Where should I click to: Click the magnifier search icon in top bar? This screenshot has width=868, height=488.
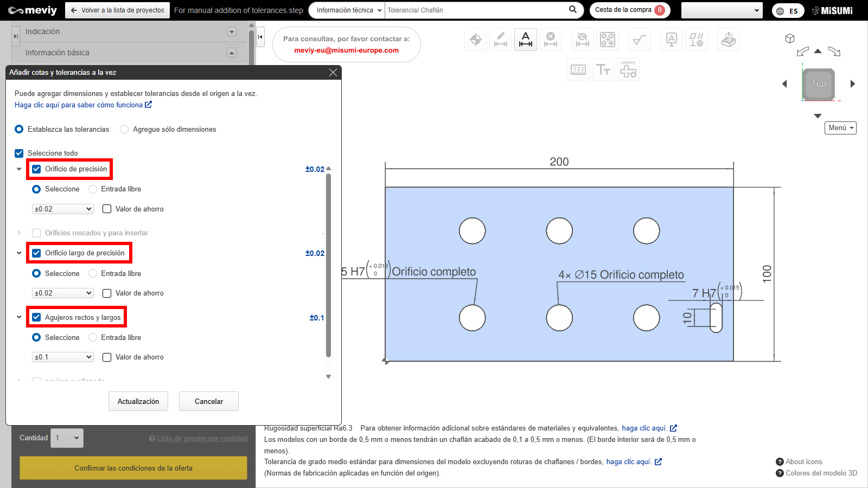click(x=573, y=10)
